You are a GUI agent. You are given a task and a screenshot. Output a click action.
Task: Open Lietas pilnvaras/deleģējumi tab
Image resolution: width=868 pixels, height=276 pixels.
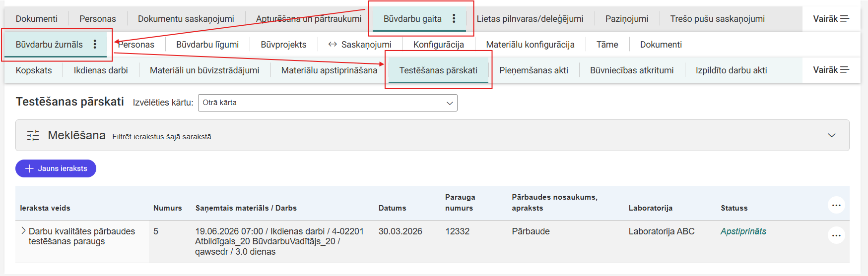(530, 19)
